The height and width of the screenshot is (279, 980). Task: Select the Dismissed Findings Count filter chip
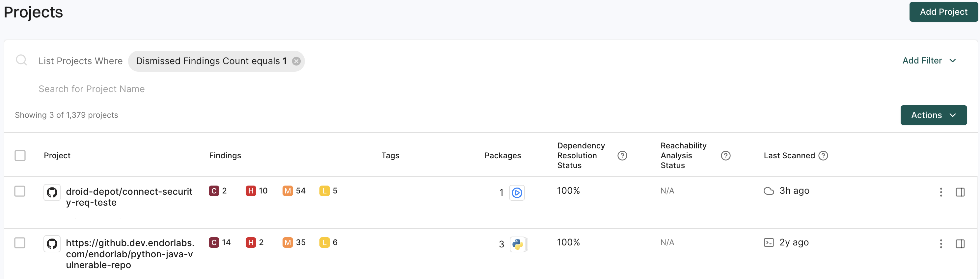pos(216,61)
